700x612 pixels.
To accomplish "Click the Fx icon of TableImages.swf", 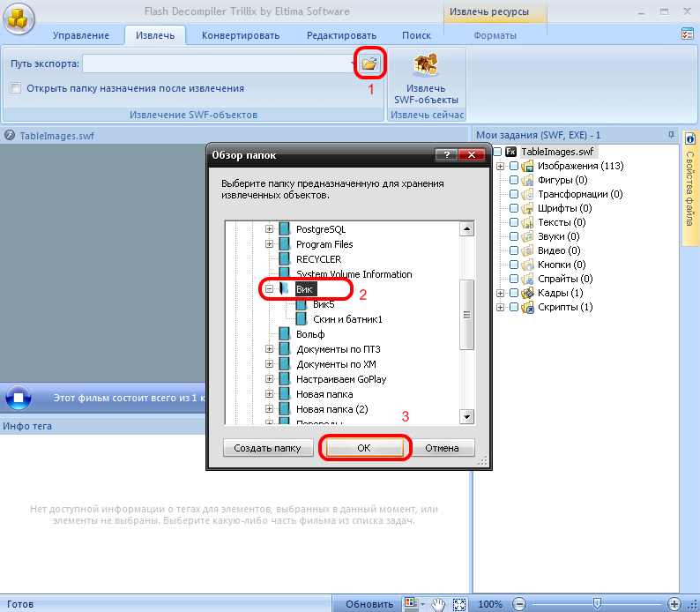I will pos(510,152).
